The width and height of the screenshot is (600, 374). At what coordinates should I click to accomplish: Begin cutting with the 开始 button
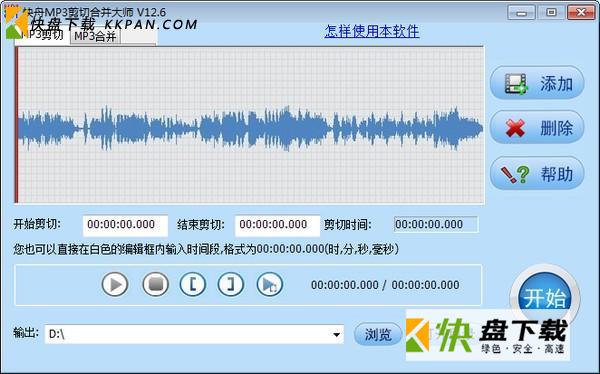click(545, 297)
